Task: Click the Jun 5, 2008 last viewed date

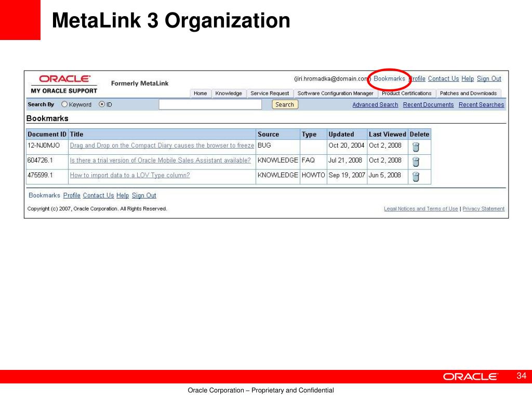Action: point(385,176)
